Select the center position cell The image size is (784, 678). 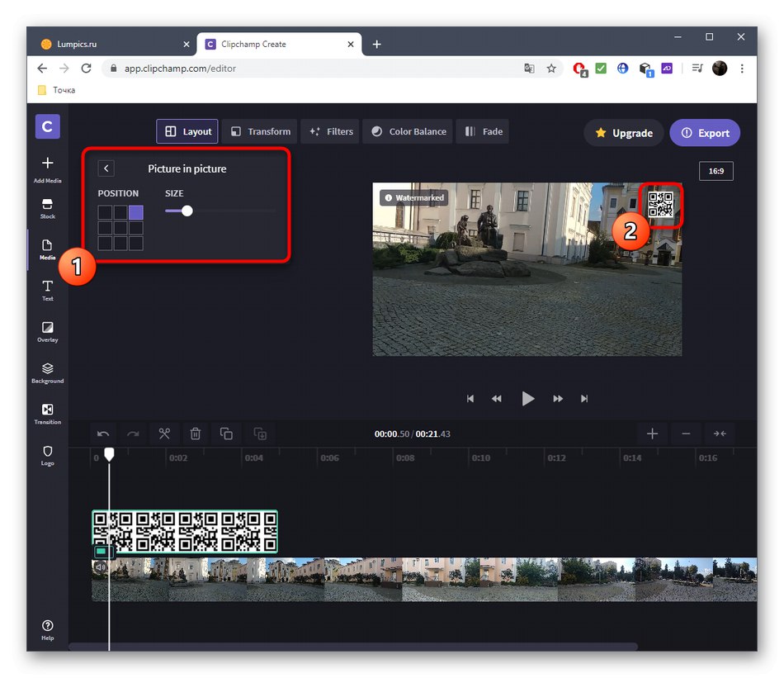(120, 228)
